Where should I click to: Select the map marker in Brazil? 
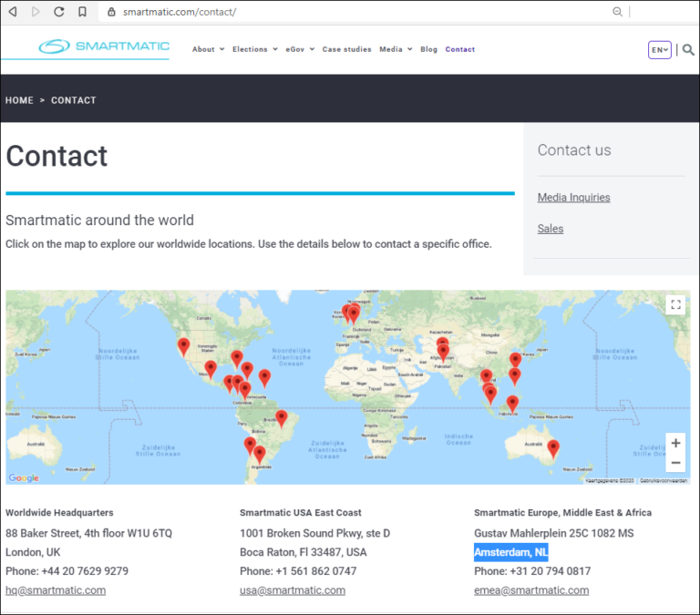[x=282, y=417]
